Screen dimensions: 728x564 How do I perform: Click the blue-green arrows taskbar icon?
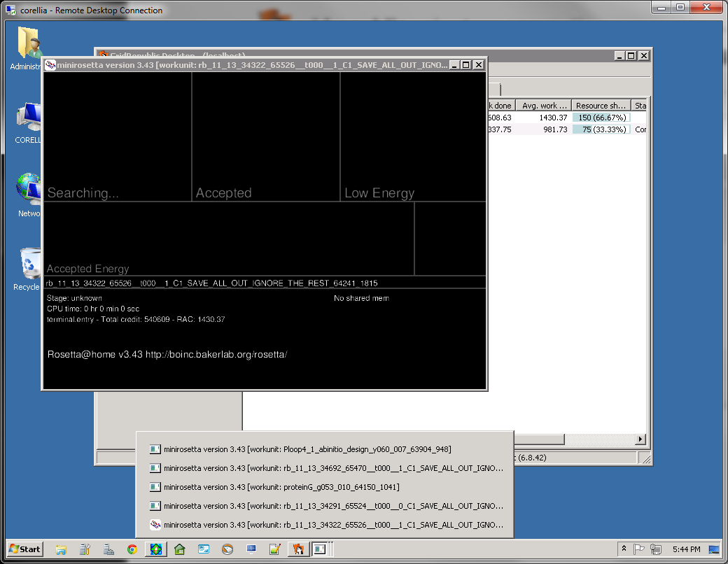pos(156,549)
